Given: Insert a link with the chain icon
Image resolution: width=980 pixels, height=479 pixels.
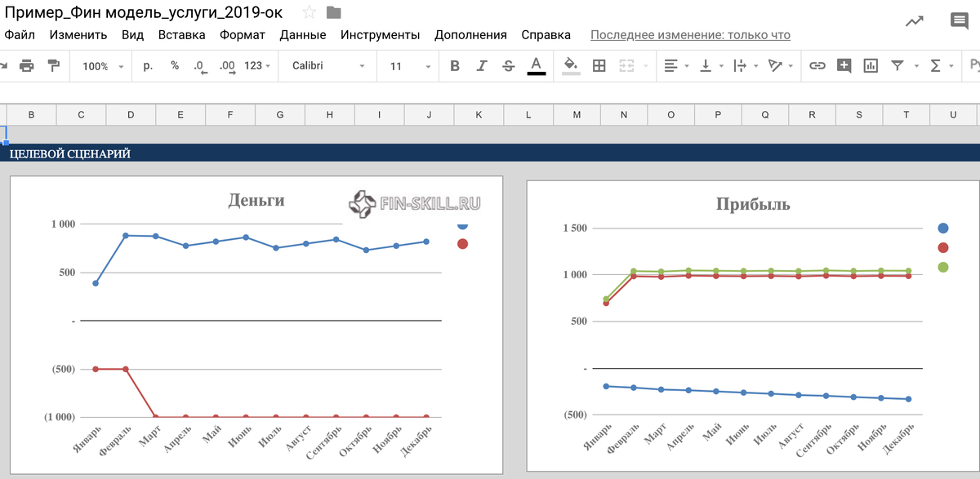Looking at the screenshot, I should 817,66.
